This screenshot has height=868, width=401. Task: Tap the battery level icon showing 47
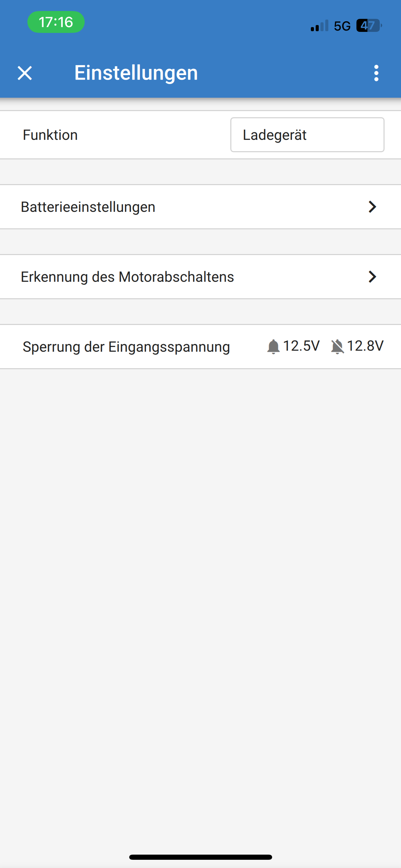click(x=369, y=26)
